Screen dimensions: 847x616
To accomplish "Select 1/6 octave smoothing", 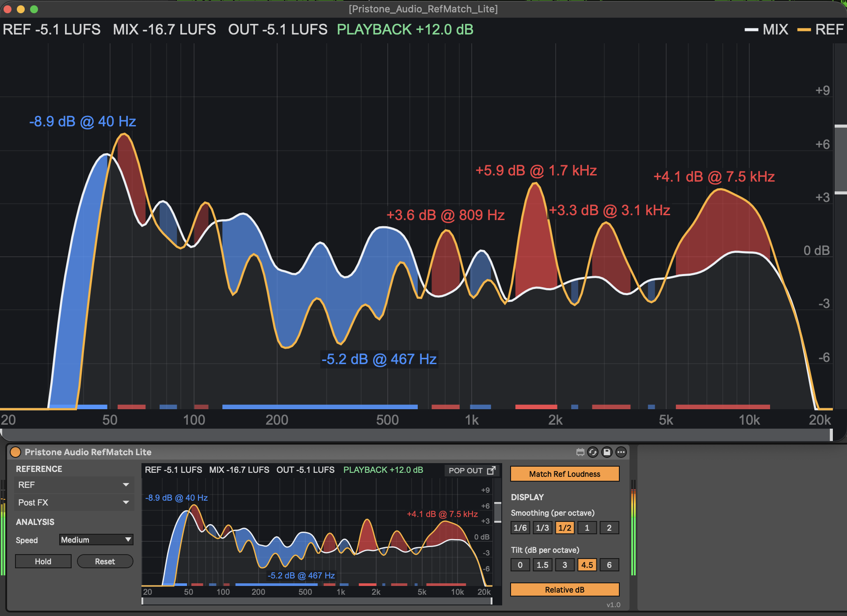I will (520, 528).
